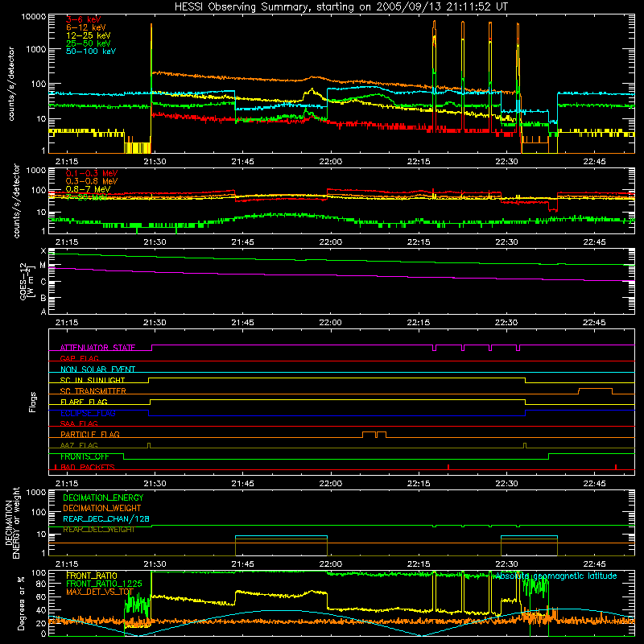Click the 25-50 keV legend entry

click(89, 43)
